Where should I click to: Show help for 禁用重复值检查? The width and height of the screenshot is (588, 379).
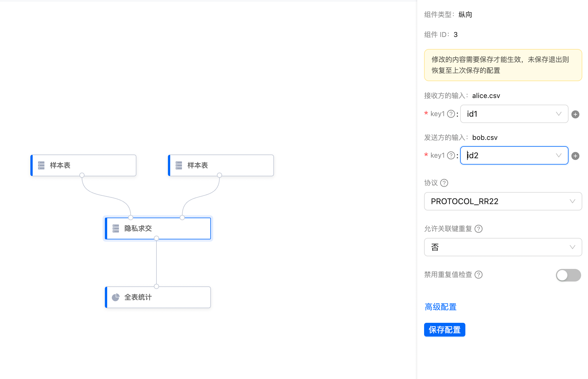tap(479, 275)
